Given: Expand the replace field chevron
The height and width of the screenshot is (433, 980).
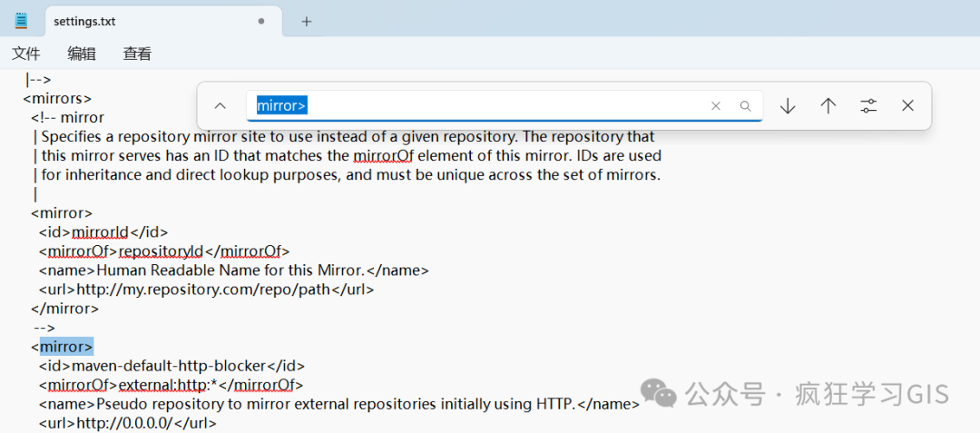Looking at the screenshot, I should coord(220,106).
